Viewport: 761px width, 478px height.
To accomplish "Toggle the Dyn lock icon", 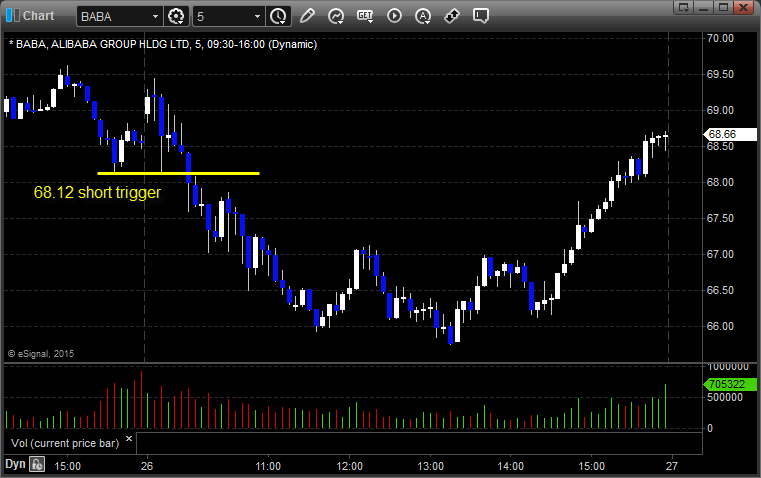I will click(37, 464).
